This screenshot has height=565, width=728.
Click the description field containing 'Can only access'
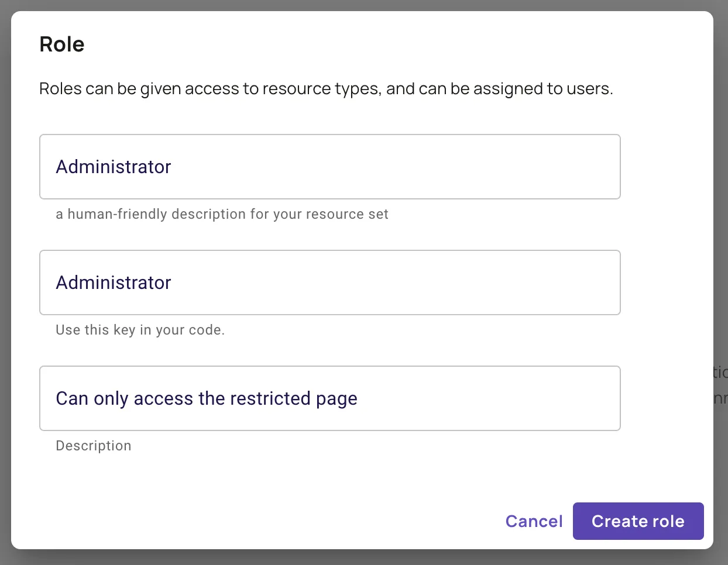point(329,398)
